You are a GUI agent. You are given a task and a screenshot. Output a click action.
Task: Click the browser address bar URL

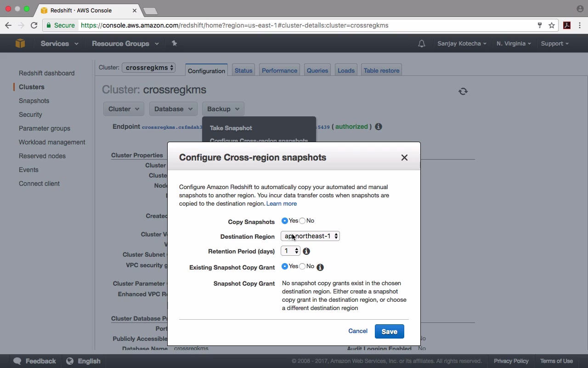coord(235,25)
